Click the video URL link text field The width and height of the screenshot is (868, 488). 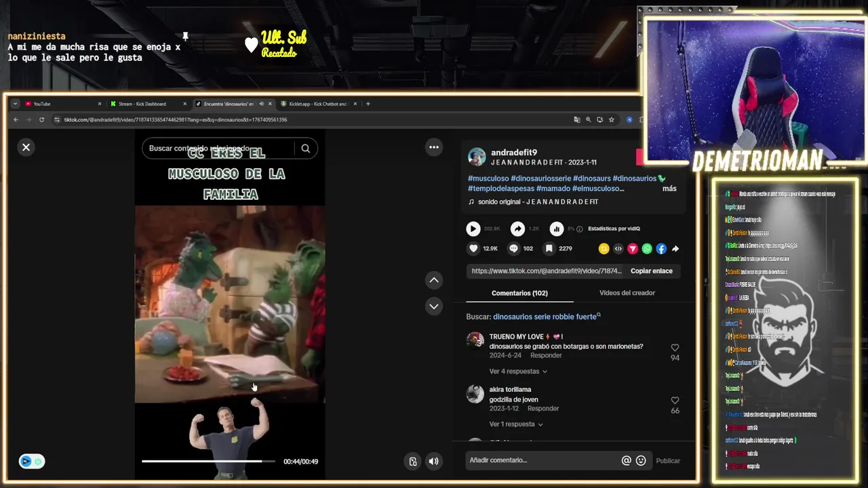pyautogui.click(x=546, y=271)
